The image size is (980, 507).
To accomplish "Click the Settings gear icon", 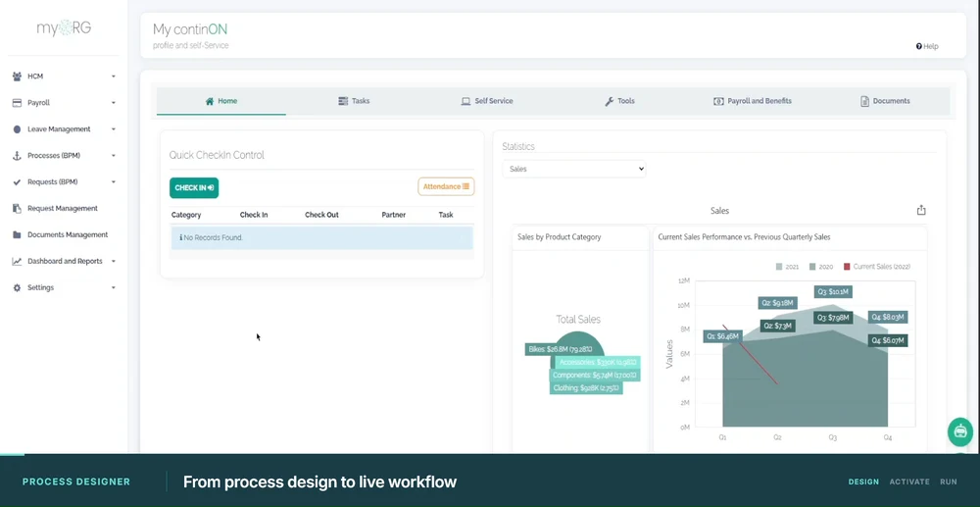I will [17, 287].
